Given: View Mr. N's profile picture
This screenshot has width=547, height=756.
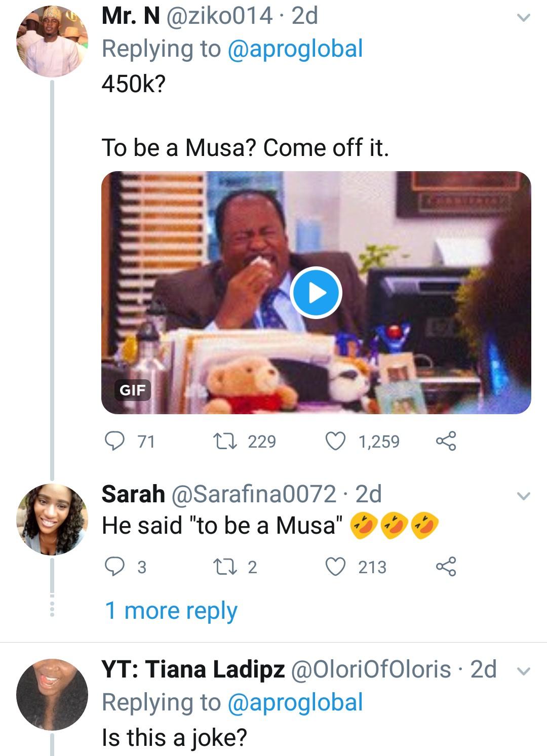Looking at the screenshot, I should 52,42.
